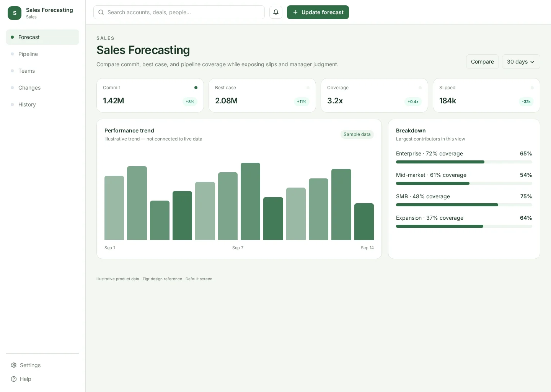Open Help from the sidebar
The width and height of the screenshot is (551, 392).
pos(42,379)
